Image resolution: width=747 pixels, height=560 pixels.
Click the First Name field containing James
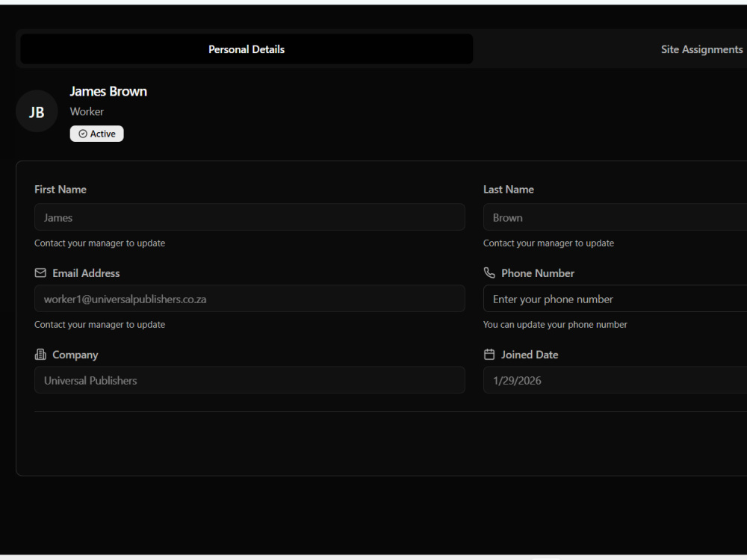249,217
